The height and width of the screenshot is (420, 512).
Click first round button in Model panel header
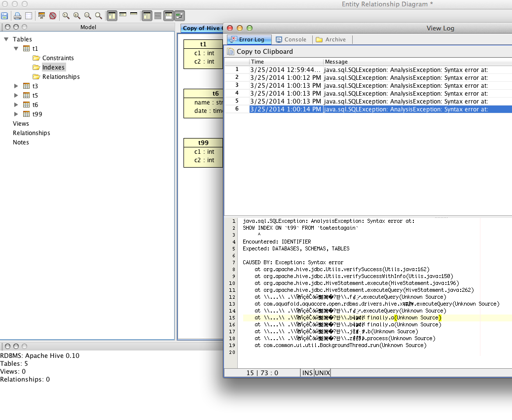8,27
